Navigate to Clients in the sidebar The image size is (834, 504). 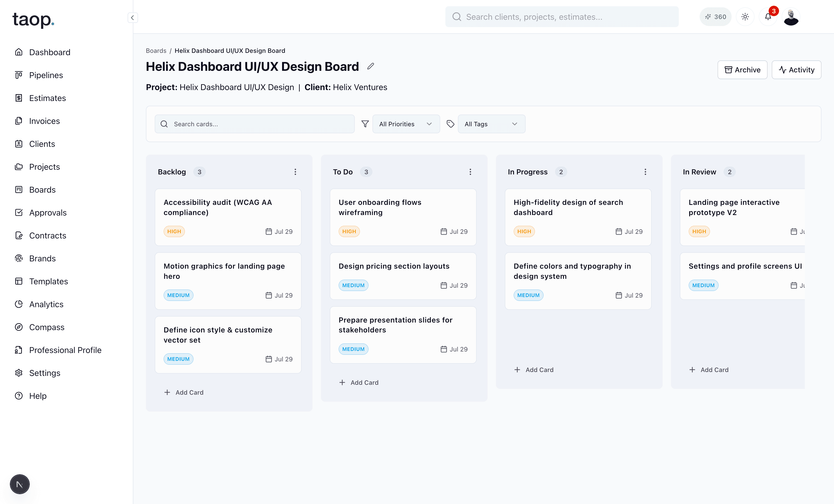(42, 144)
